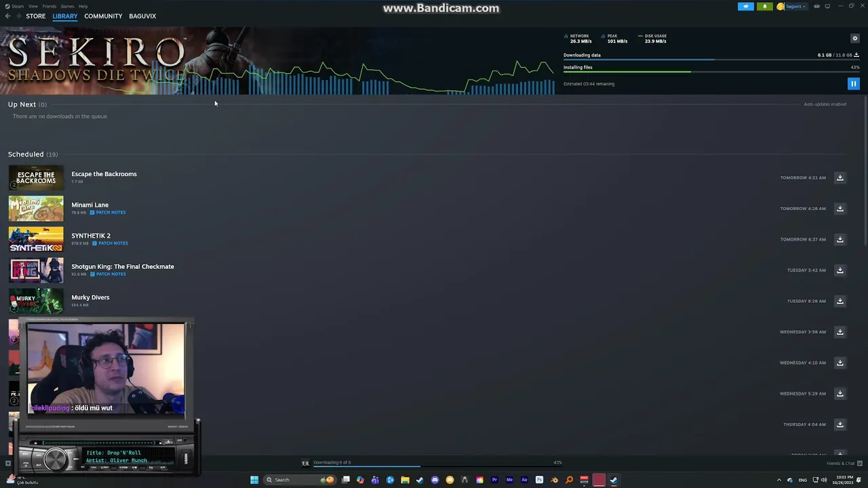Click the Downloading data progress bar
The width and height of the screenshot is (868, 488).
[711, 60]
